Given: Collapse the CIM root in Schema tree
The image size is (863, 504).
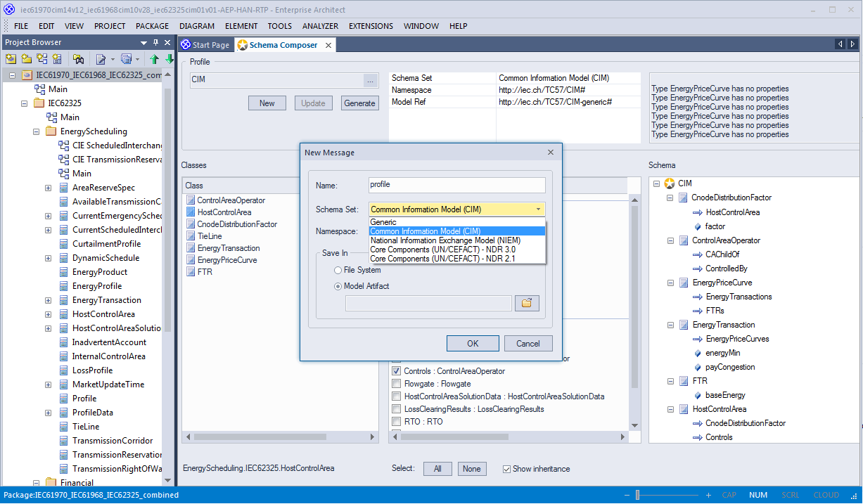Looking at the screenshot, I should tap(656, 183).
